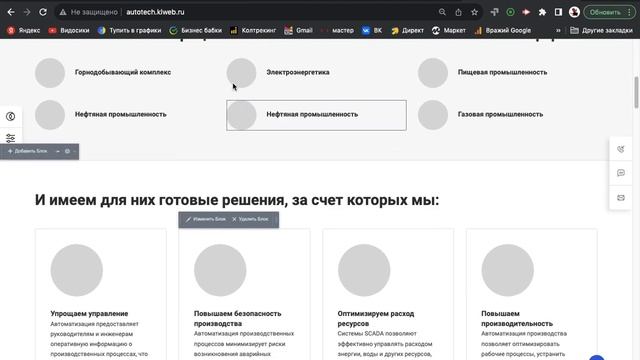
Task: Click gear icon in add-block toolbar
Action: (x=67, y=151)
